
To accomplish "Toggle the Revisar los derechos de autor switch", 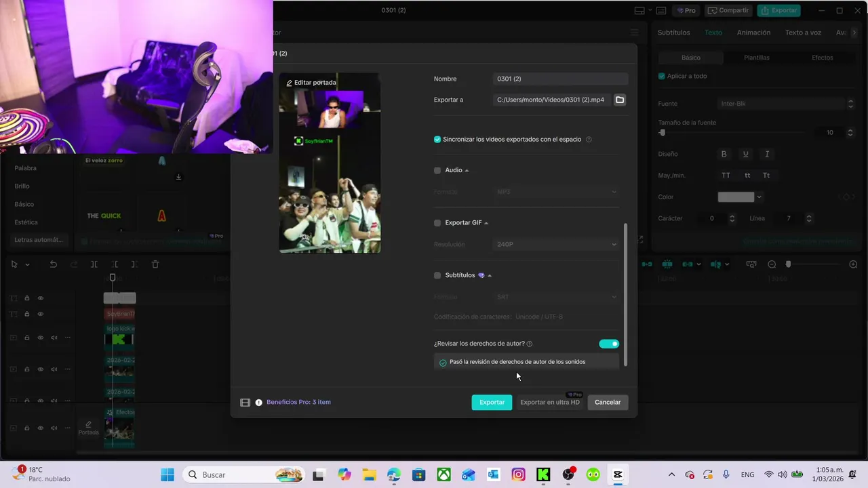I will pos(609,344).
